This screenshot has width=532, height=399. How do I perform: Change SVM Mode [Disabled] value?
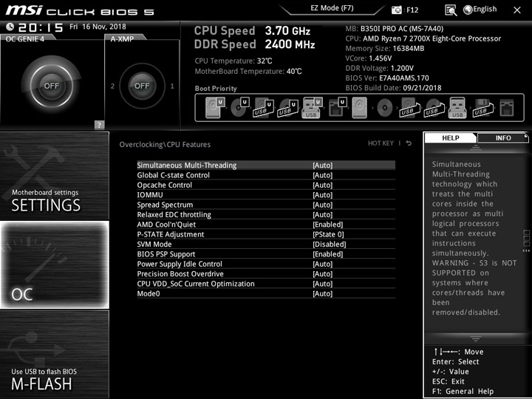tap(330, 244)
